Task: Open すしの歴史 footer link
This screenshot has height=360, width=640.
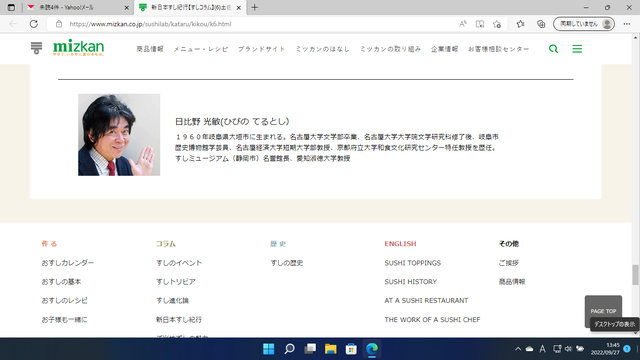Action: 287,263
